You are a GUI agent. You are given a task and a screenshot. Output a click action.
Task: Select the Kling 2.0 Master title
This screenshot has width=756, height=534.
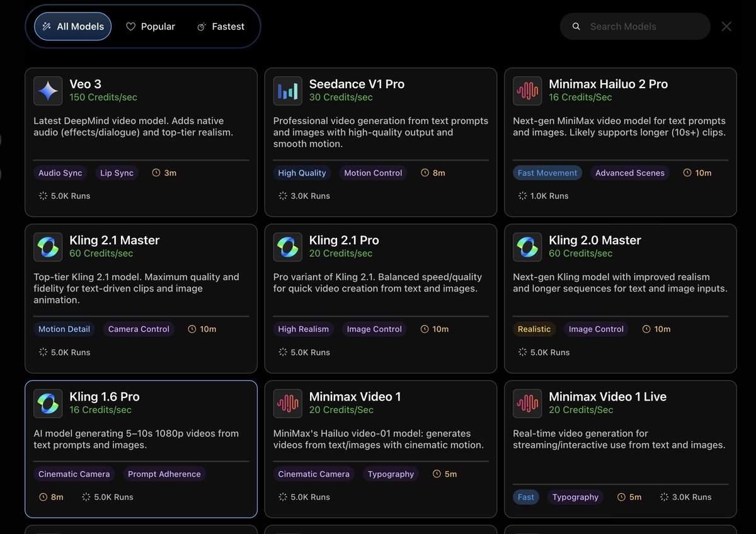(595, 240)
